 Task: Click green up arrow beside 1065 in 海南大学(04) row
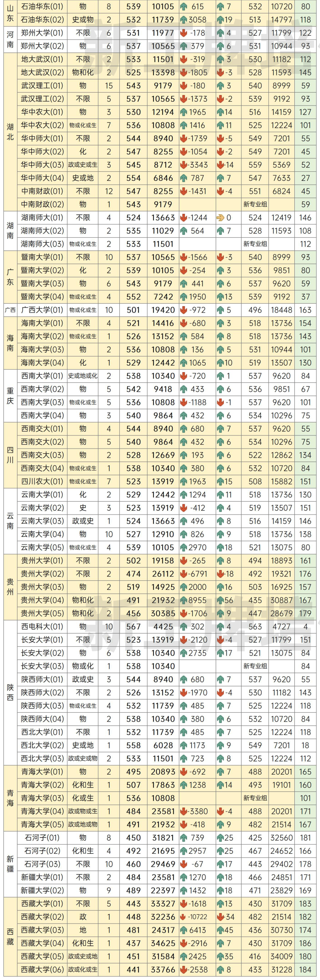coord(183,363)
